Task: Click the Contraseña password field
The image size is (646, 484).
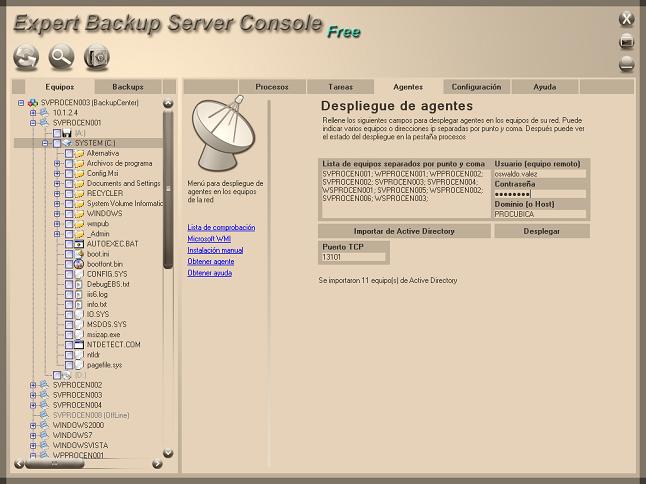Action: (x=539, y=194)
